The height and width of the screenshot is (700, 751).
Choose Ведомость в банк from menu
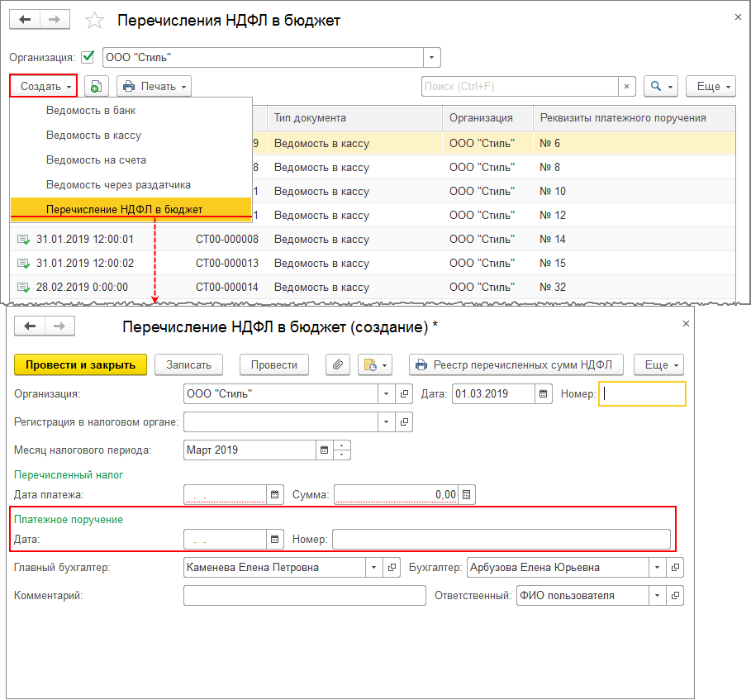91,110
